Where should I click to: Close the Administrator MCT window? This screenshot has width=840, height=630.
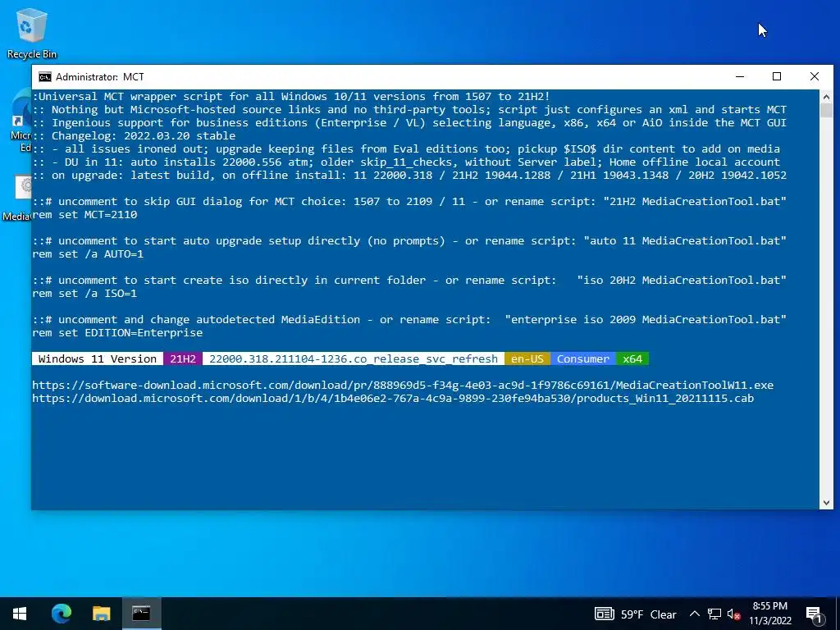(815, 76)
